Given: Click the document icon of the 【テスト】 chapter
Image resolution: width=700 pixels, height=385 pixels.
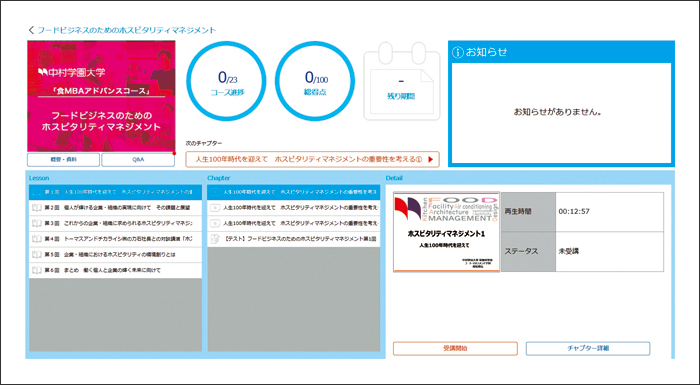Looking at the screenshot, I should [x=215, y=239].
